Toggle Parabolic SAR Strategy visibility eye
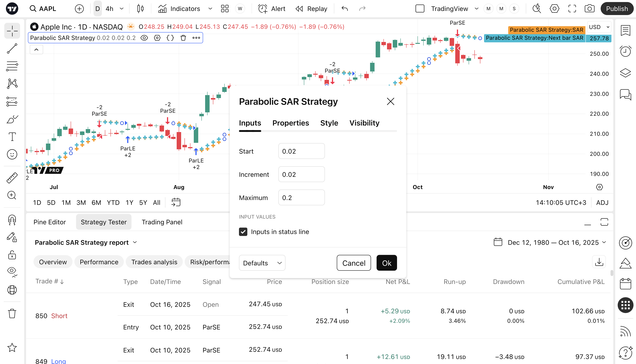 (x=144, y=38)
